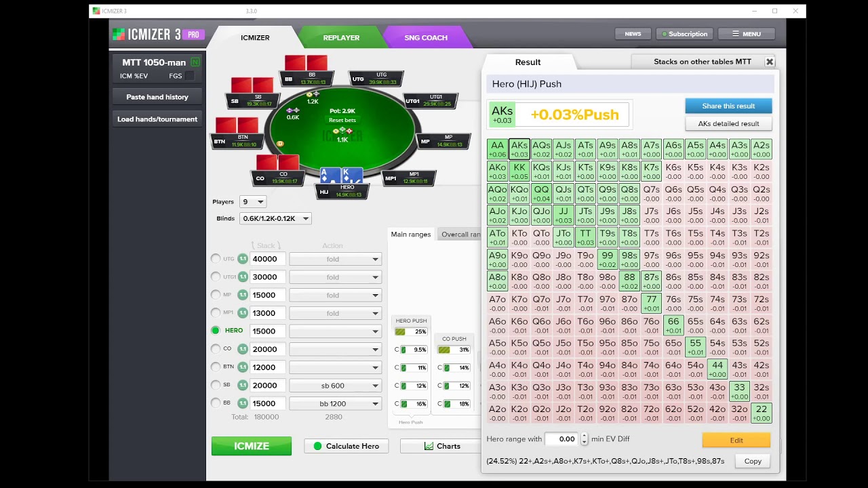Click Hero's king of diamonds card
This screenshot has height=488, width=868.
click(351, 176)
